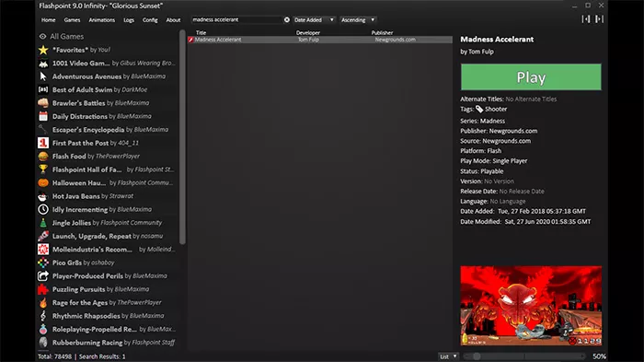
Task: Click the Source: Newgrounds.com text
Action: [x=495, y=141]
